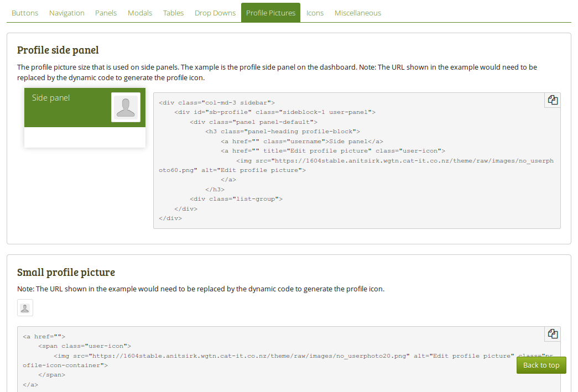Click the 'Side panel' username link
Screen dimensions: 578x392
click(51, 98)
